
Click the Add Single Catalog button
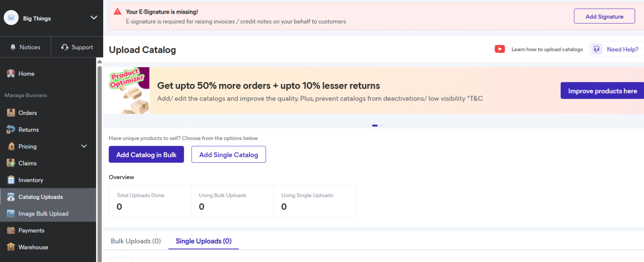tap(229, 155)
